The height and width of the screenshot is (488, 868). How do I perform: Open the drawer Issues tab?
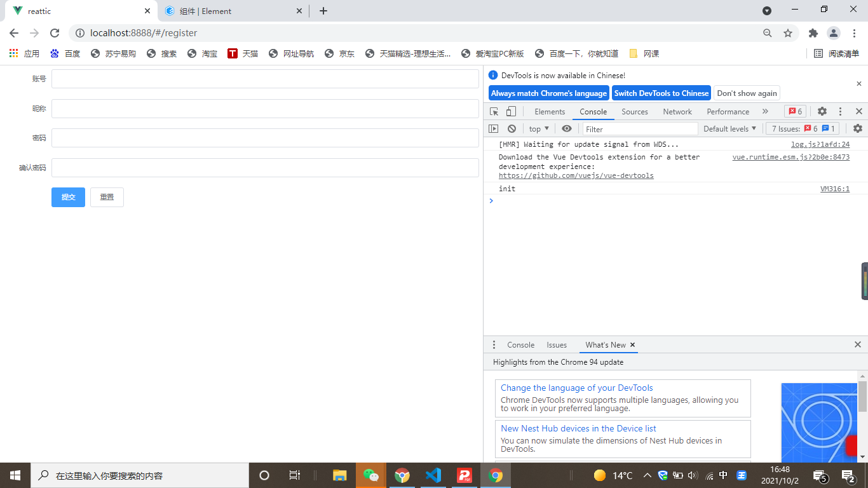click(x=557, y=344)
